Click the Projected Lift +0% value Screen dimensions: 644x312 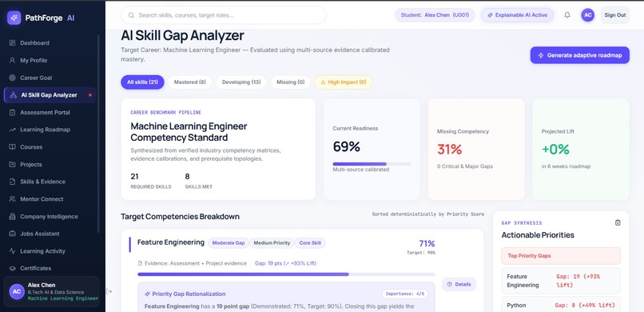tap(555, 150)
